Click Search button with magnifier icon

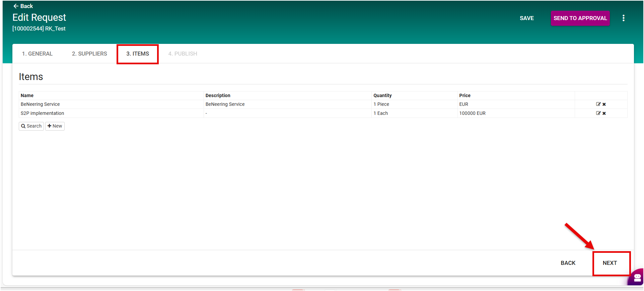[31, 126]
